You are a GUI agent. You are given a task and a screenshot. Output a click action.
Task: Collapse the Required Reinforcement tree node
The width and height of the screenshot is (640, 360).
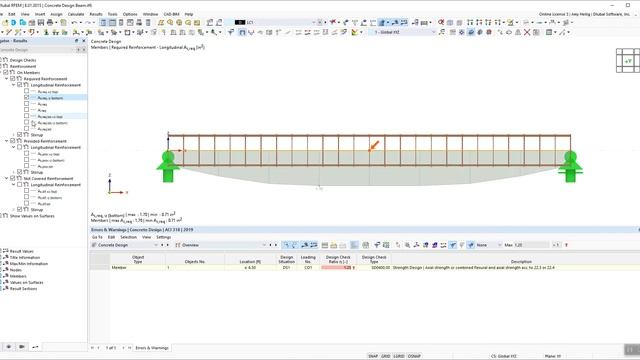7,78
